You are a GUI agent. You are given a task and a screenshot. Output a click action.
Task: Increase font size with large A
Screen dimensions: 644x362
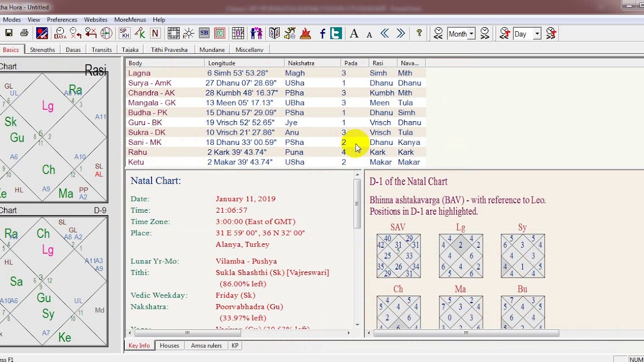tap(354, 33)
